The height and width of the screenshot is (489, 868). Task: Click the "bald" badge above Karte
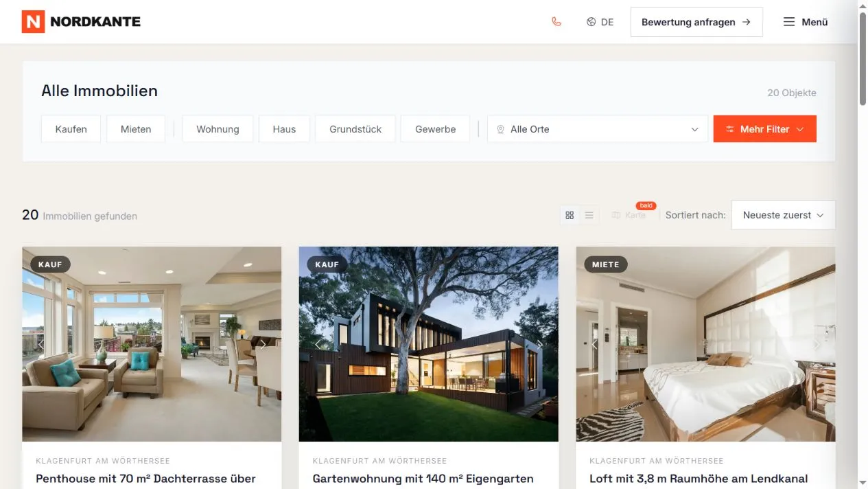point(646,205)
